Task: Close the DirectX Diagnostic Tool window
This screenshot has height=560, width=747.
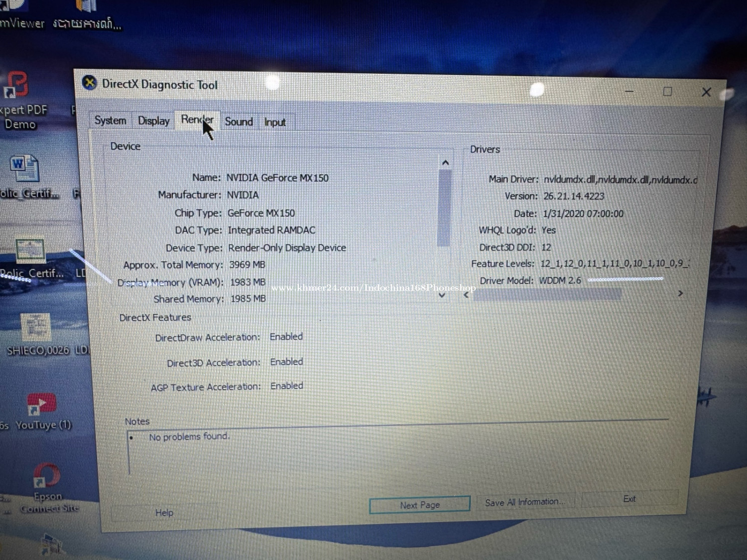Action: pyautogui.click(x=706, y=92)
